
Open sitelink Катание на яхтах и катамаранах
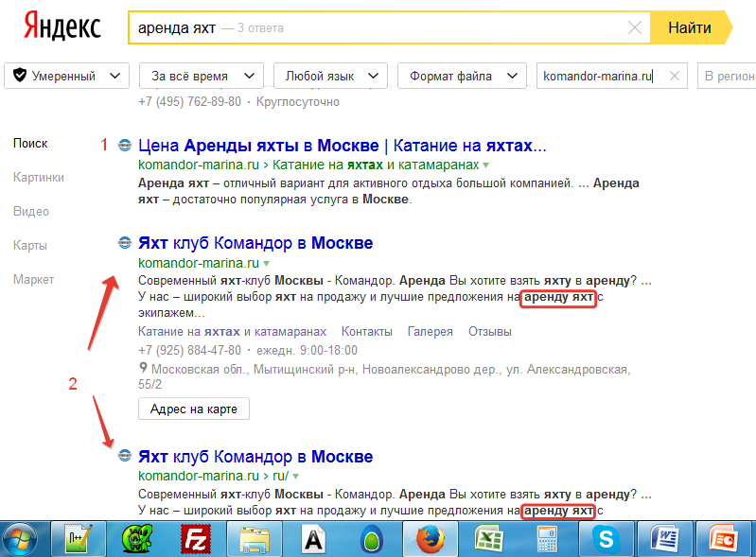233,332
